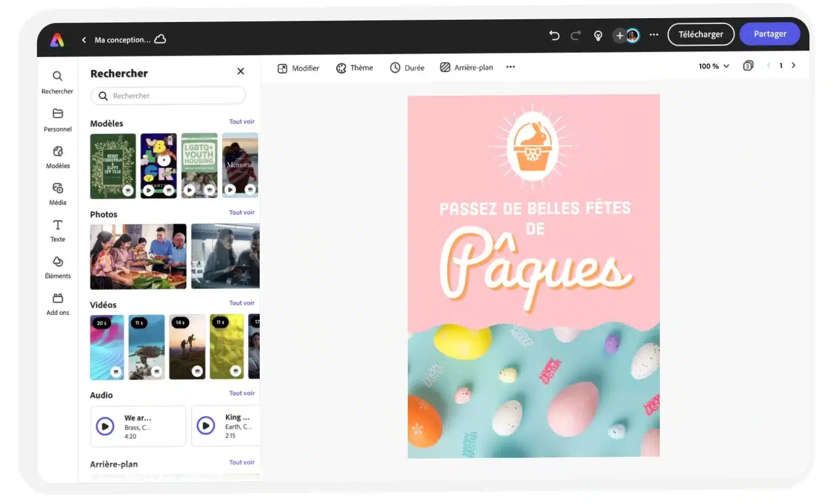Play the "We ar..." audio track
832x504 pixels.
click(105, 426)
